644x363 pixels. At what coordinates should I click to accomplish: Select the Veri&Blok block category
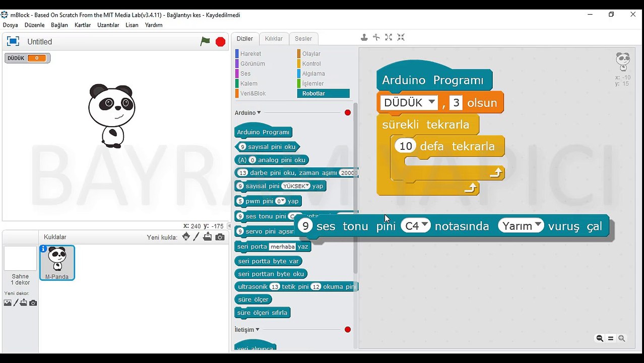coord(253,93)
